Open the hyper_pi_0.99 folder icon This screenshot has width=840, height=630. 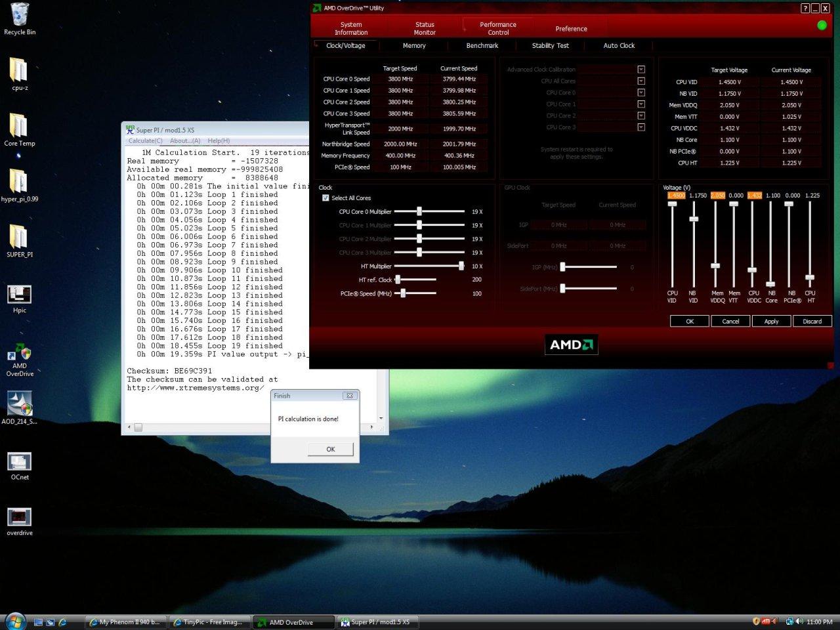20,186
